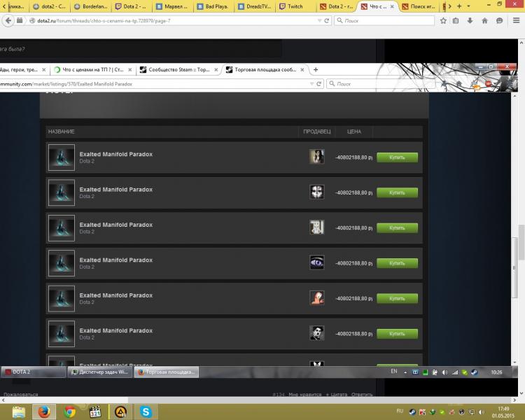
Task: Switch to the dota2 - C... tab
Action: click(50, 6)
